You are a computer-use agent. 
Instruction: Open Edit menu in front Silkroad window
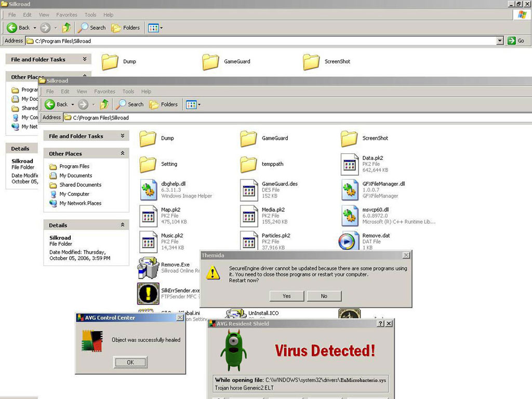click(x=65, y=91)
